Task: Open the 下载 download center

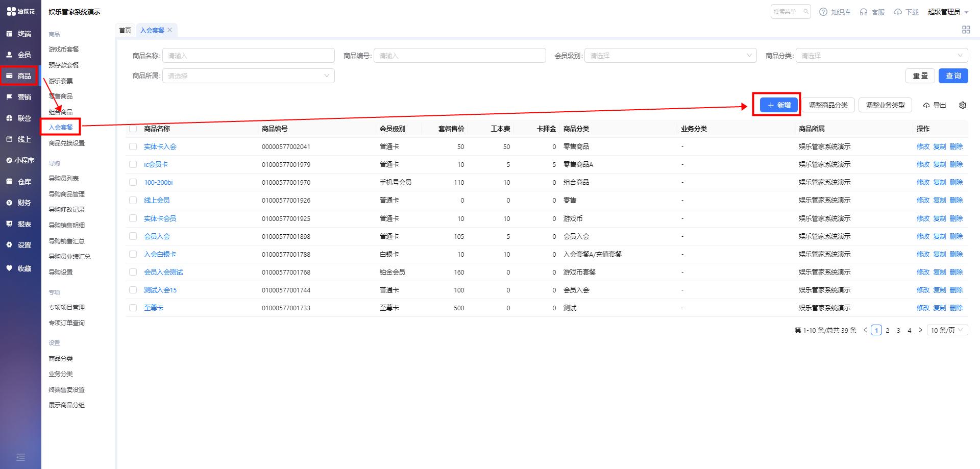Action: [x=906, y=12]
